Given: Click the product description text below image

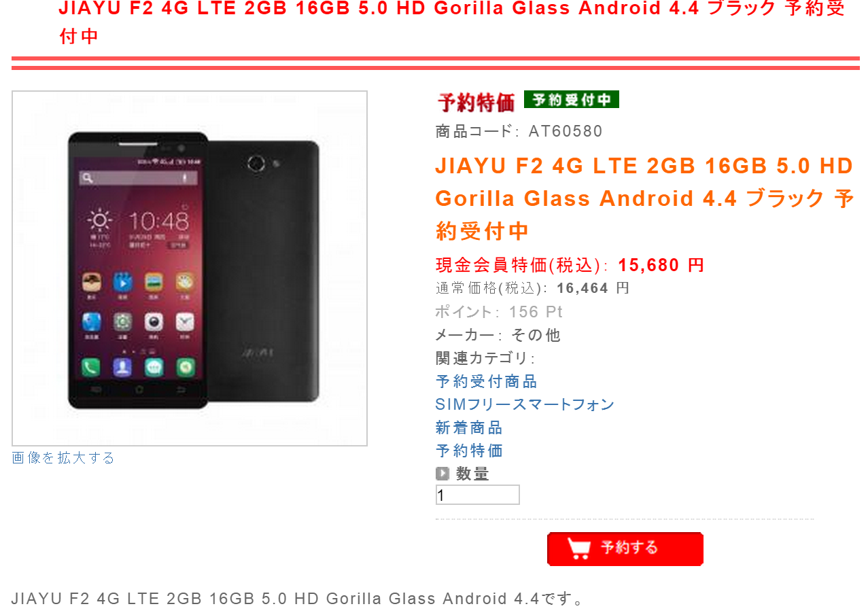Looking at the screenshot, I should 298,599.
